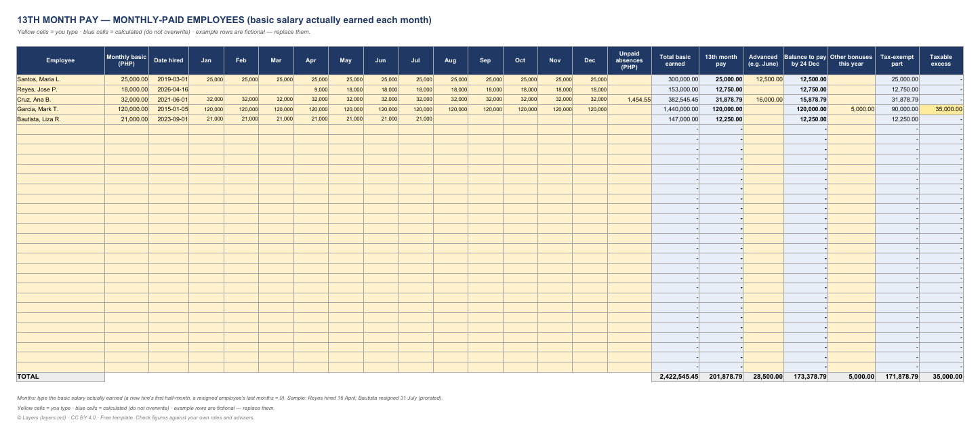
Task: Select Cruz's balance to pay "15,878.79"
Action: pyautogui.click(x=806, y=99)
